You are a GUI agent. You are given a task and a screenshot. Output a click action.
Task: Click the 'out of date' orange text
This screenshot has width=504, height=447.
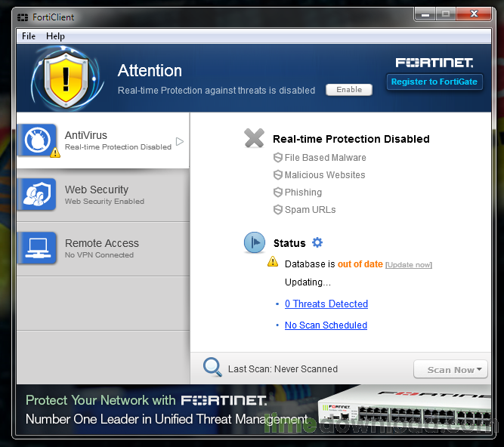[360, 264]
